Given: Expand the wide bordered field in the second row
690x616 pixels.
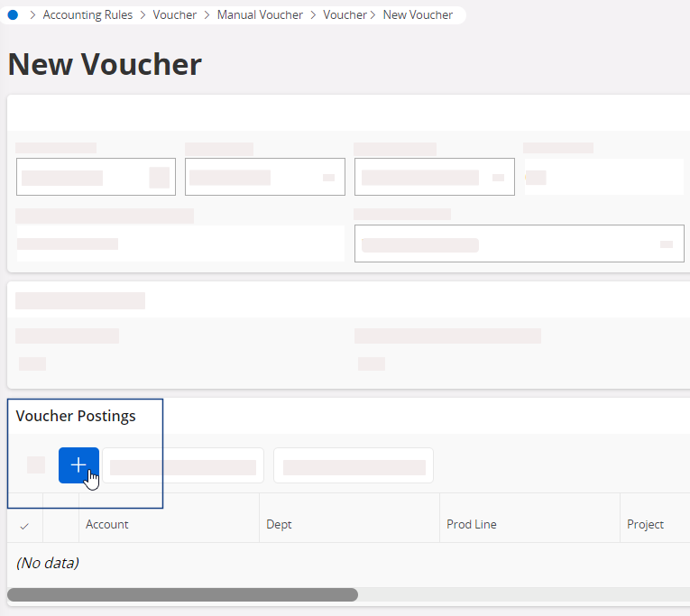Looking at the screenshot, I should point(518,244).
